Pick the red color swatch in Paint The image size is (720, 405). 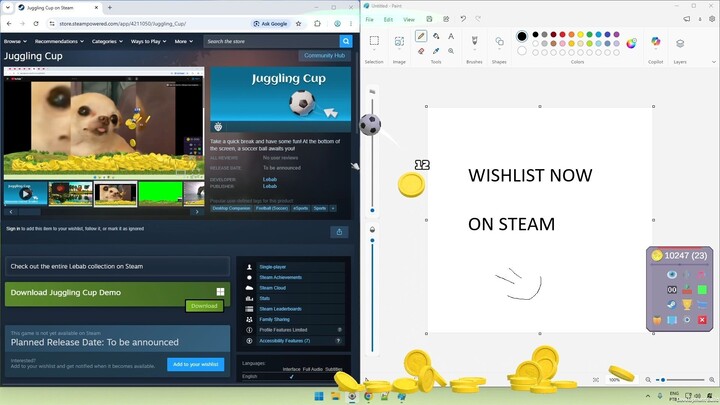[x=562, y=34]
